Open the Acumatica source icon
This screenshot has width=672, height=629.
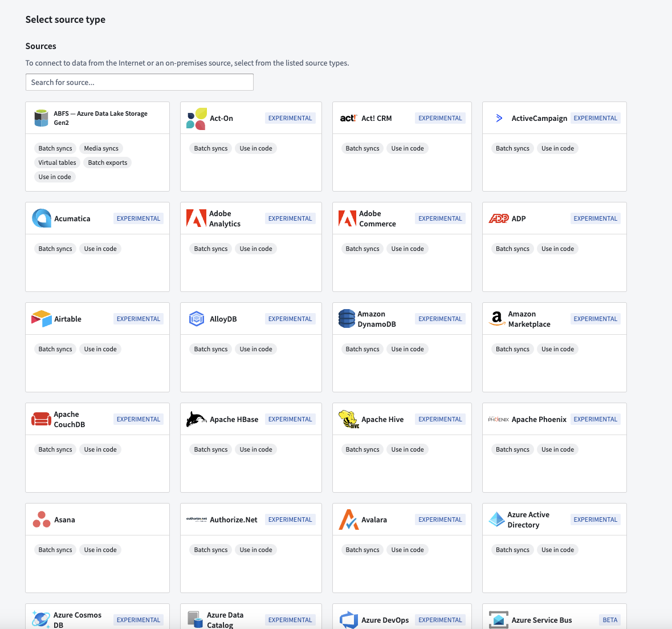coord(42,218)
